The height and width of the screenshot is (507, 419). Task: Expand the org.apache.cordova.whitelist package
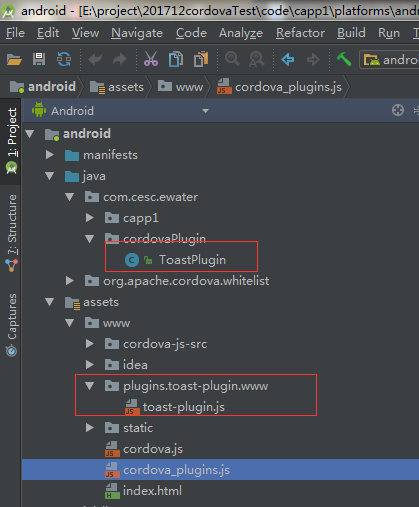[x=70, y=281]
